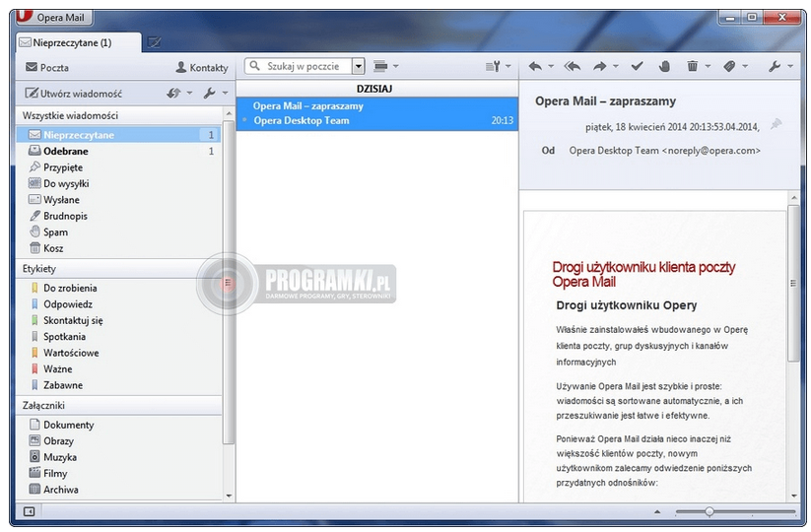Open the Przypięte pinned folder
The image size is (811, 532).
tap(118, 167)
